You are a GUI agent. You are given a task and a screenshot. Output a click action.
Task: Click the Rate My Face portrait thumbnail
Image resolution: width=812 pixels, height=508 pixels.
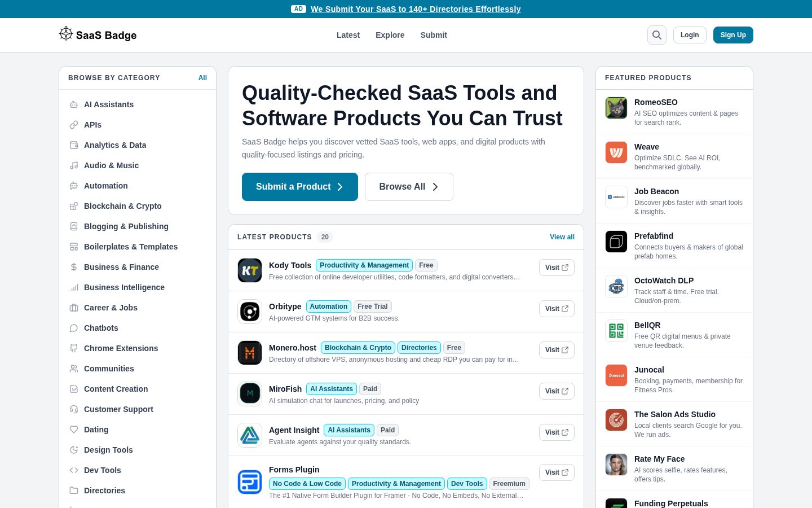pyautogui.click(x=616, y=465)
